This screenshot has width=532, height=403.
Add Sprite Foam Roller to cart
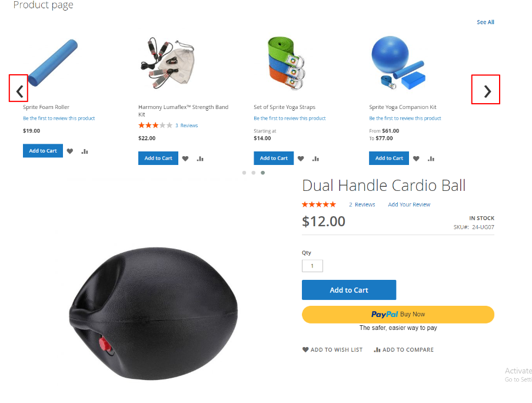(43, 150)
